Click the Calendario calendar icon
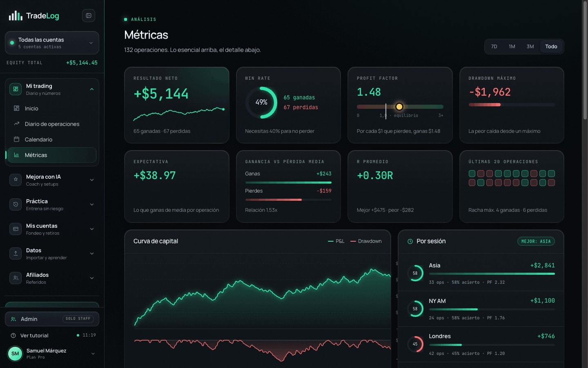 [x=17, y=139]
